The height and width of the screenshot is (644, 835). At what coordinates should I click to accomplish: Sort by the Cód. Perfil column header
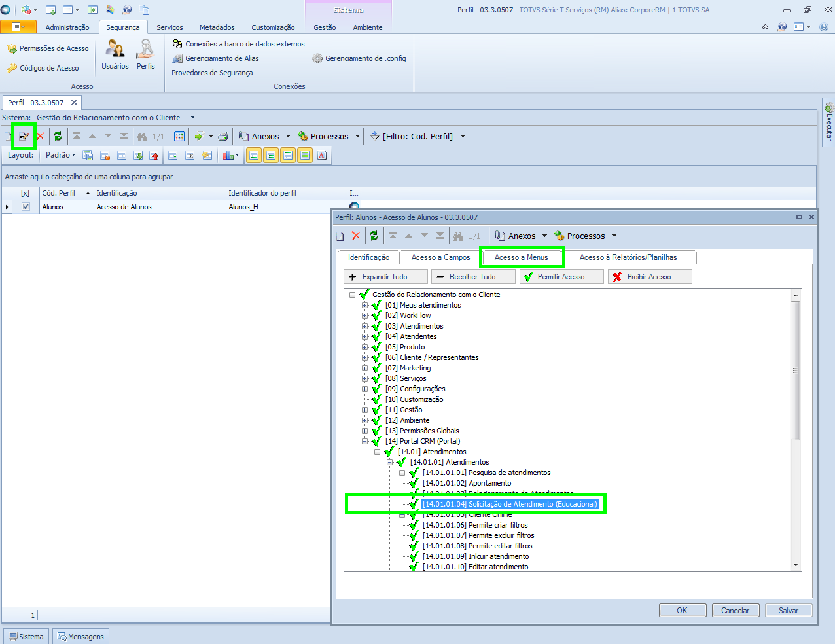click(66, 193)
